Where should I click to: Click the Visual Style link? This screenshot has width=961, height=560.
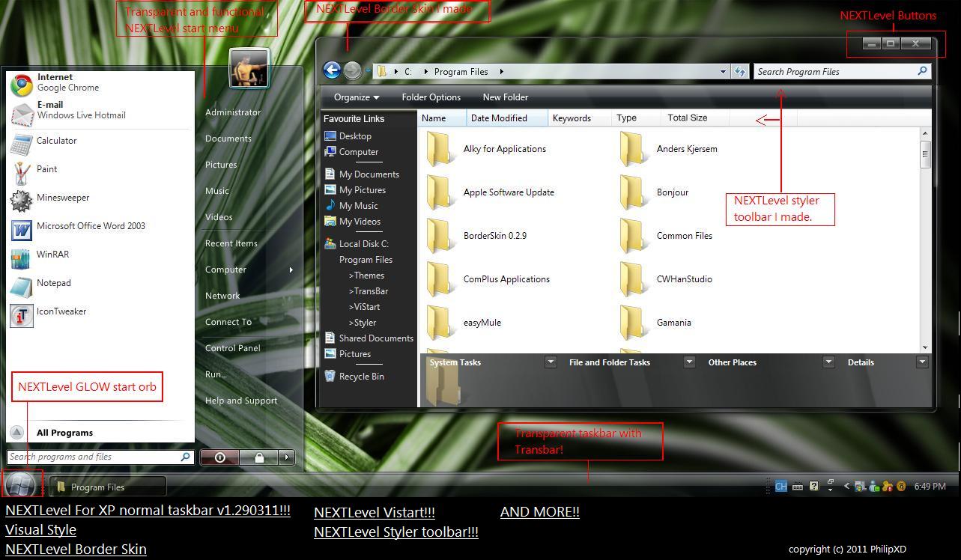40,530
